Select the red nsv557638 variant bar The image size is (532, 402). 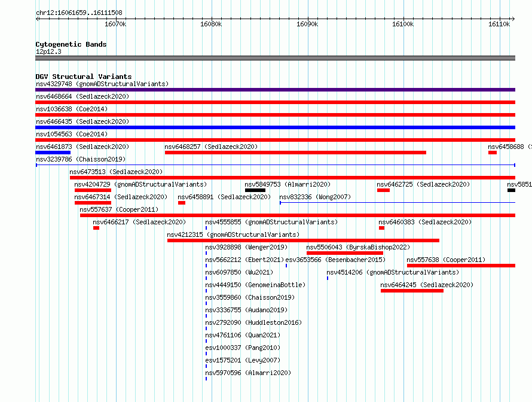(x=461, y=266)
